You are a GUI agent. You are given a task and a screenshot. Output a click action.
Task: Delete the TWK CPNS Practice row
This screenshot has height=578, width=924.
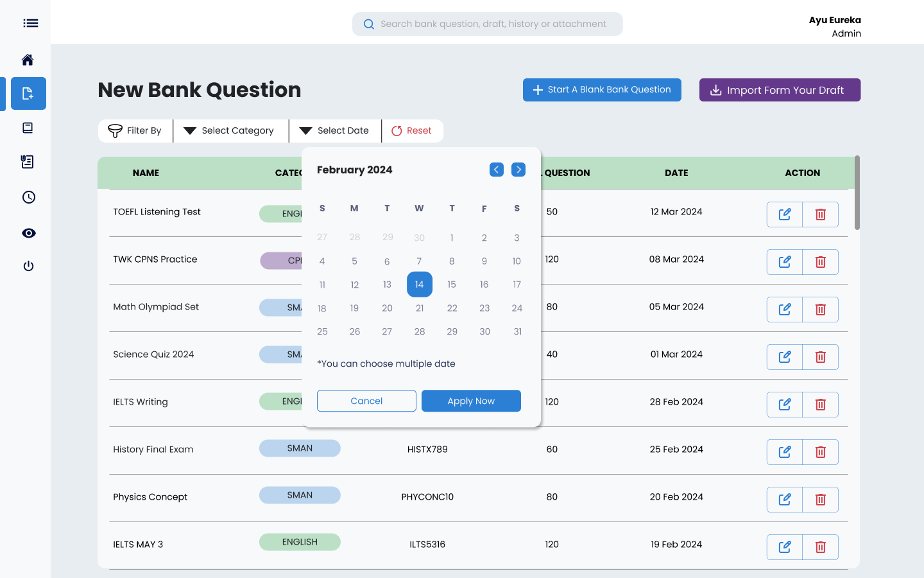[x=821, y=262]
